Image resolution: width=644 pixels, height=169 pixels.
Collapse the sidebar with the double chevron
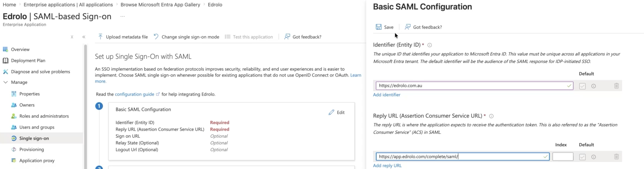[84, 37]
